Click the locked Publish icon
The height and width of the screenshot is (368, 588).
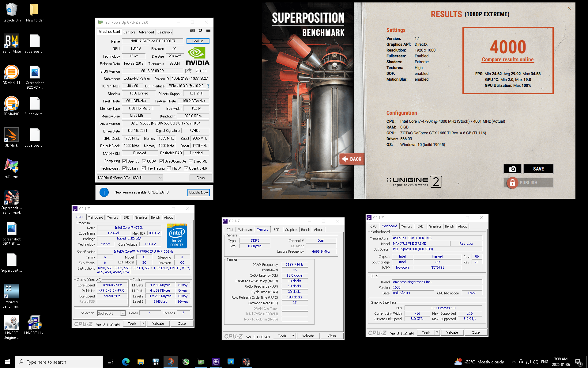point(512,183)
